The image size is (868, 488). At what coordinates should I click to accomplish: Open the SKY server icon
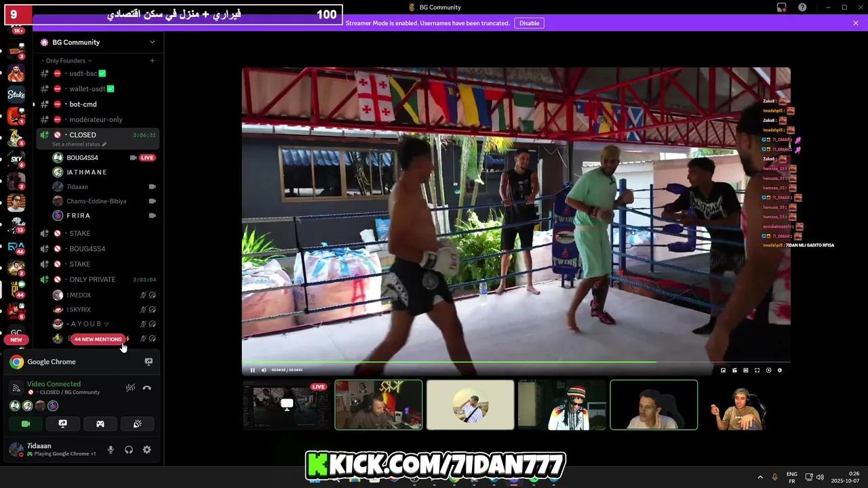point(16,160)
